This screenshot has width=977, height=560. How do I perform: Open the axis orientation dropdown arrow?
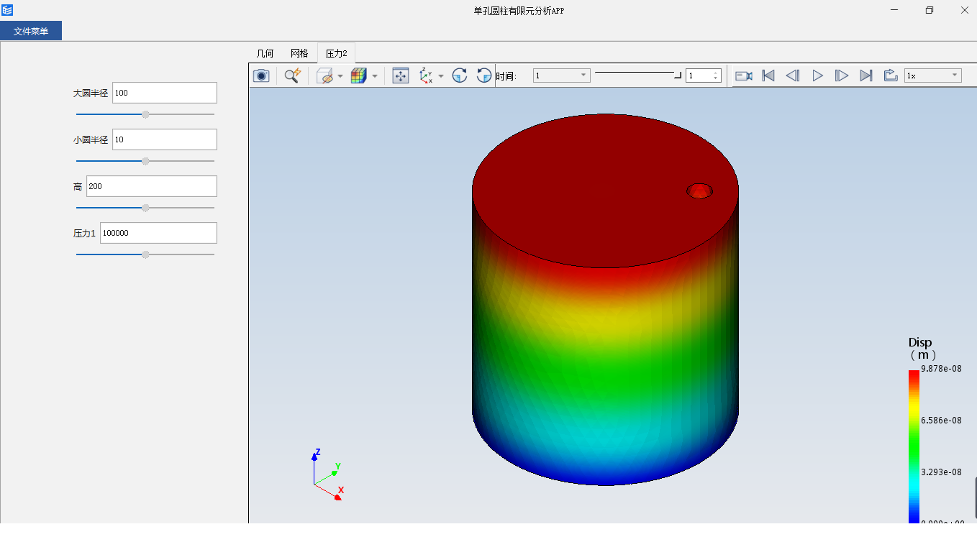[441, 76]
